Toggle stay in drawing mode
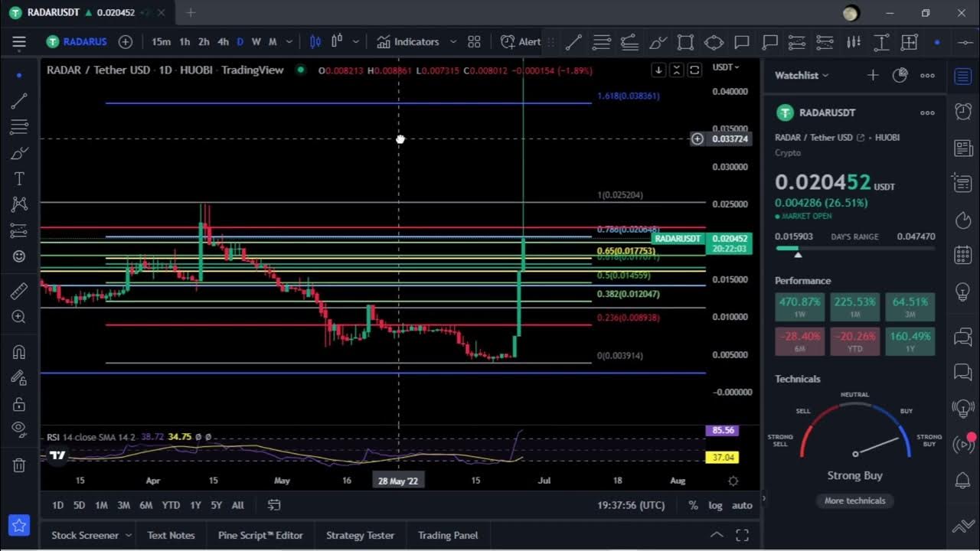This screenshot has height=551, width=980. coord(19,377)
